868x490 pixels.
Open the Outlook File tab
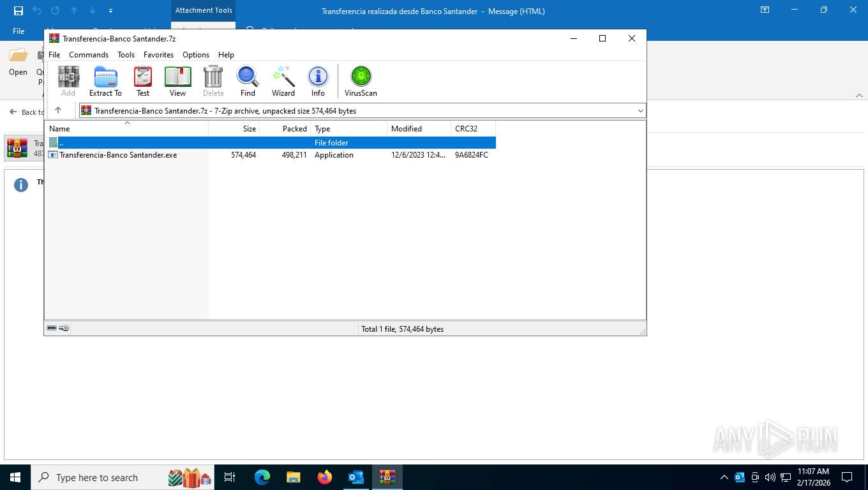pos(19,31)
